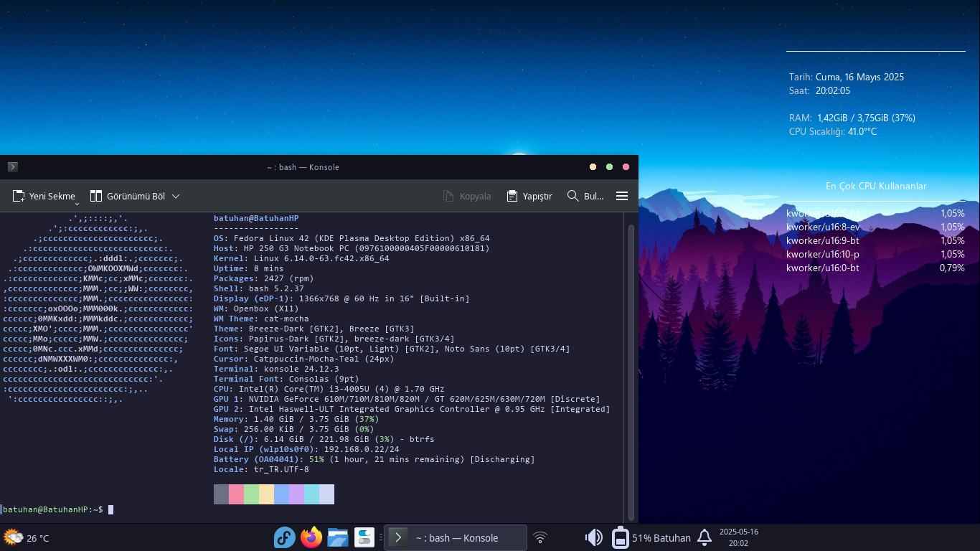
Task: Click the "Local IP (wlp10s0f0)" line
Action: 306,449
